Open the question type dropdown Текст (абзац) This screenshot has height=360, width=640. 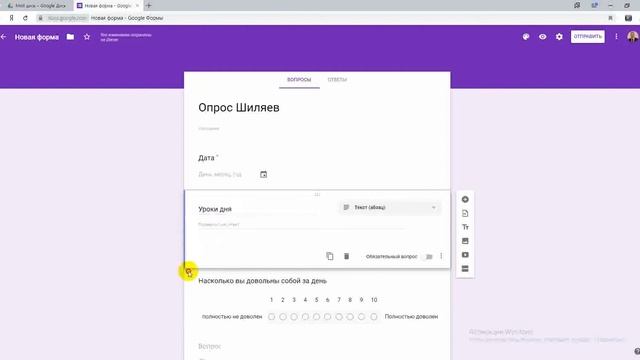(x=390, y=207)
